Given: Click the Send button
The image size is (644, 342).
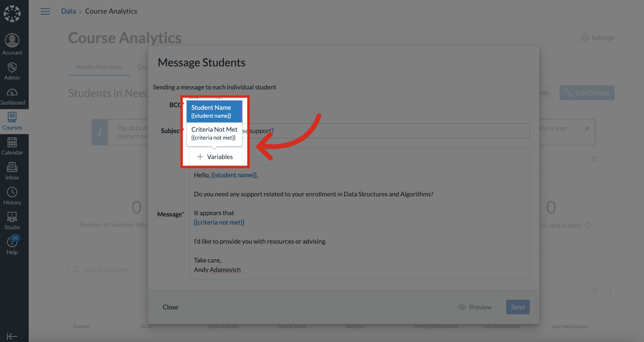Looking at the screenshot, I should pos(517,307).
